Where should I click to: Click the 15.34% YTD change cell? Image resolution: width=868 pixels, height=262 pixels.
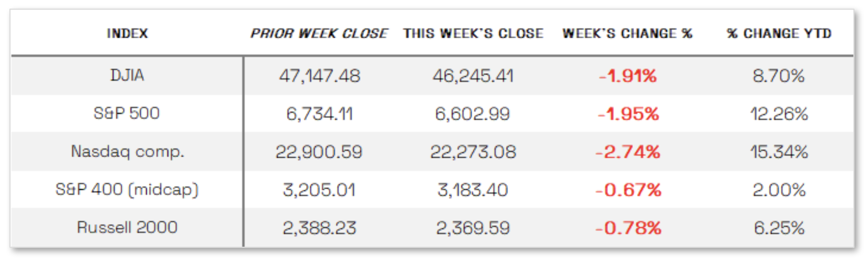[779, 152]
